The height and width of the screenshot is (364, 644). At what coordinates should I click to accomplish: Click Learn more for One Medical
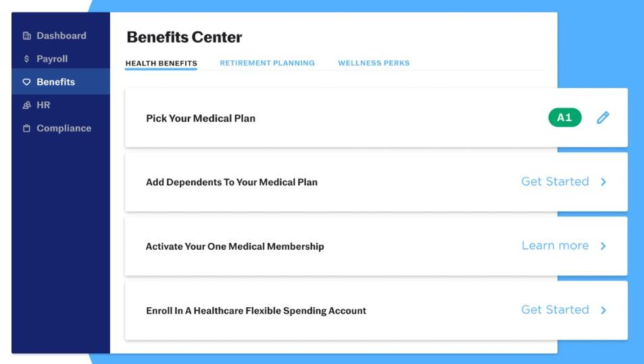point(555,246)
